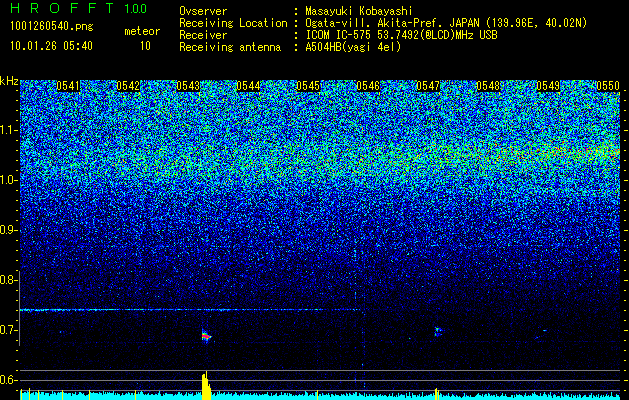Viewport: 629px width, 400px height.
Task: Select the file name 1001260540.png
Action: point(52,26)
